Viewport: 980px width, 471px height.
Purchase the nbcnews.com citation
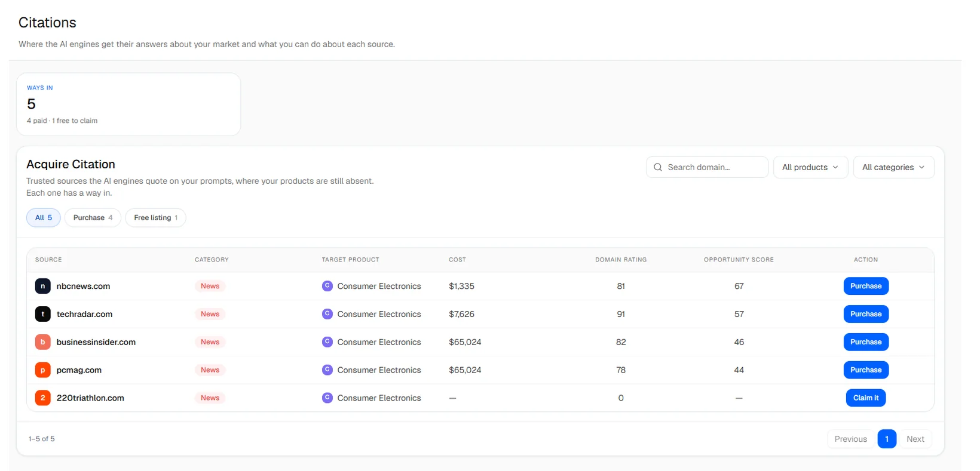click(866, 286)
